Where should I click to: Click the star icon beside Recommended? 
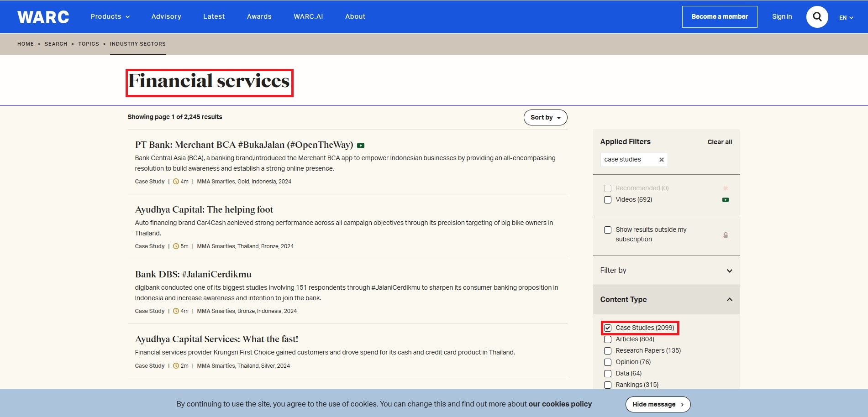[725, 188]
